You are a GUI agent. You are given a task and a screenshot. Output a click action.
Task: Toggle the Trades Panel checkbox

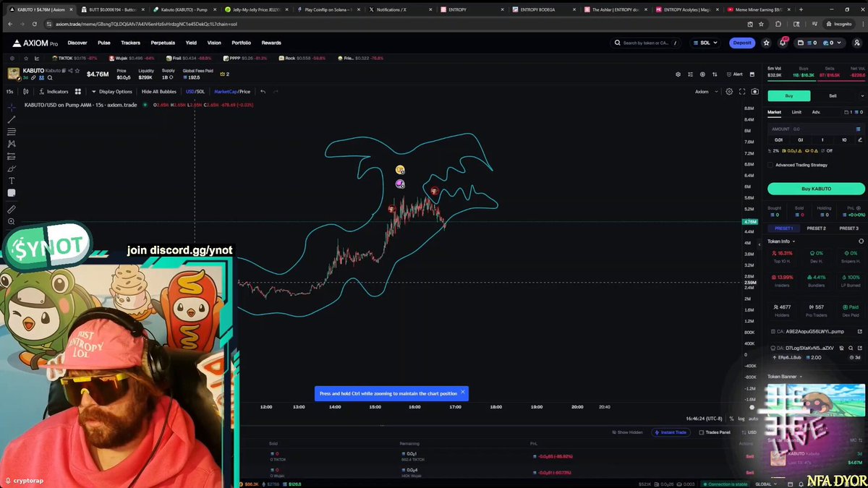[x=701, y=432]
